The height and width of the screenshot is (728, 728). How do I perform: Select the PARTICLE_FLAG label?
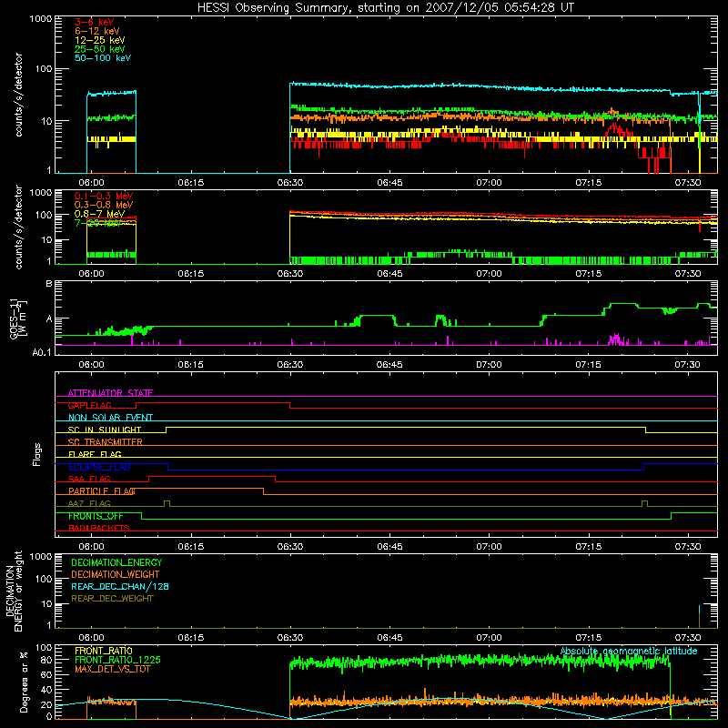click(102, 490)
